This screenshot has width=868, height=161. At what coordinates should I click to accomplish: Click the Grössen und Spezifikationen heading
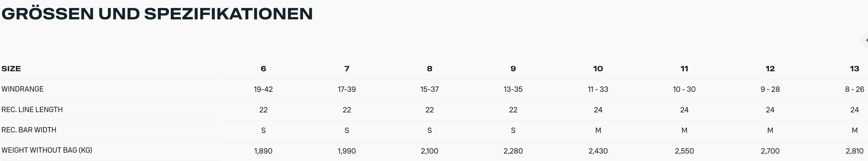157,14
